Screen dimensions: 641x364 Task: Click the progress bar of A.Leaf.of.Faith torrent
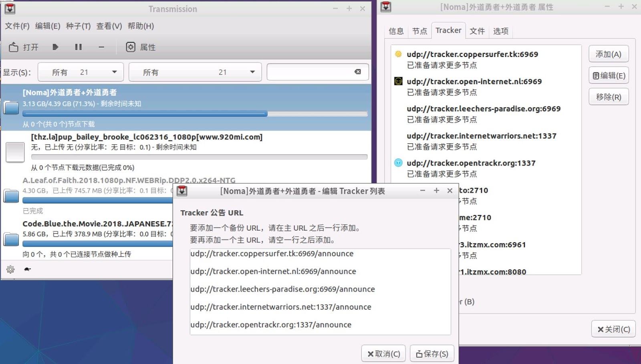[x=97, y=200]
